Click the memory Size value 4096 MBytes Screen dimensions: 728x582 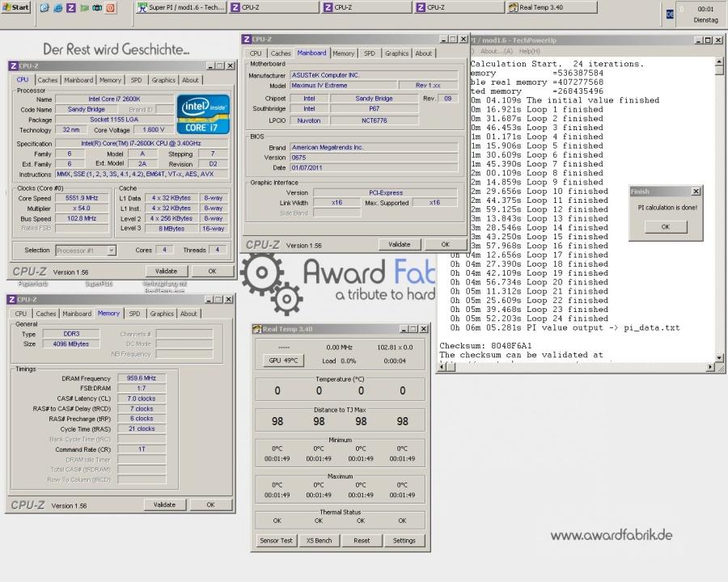coord(71,344)
